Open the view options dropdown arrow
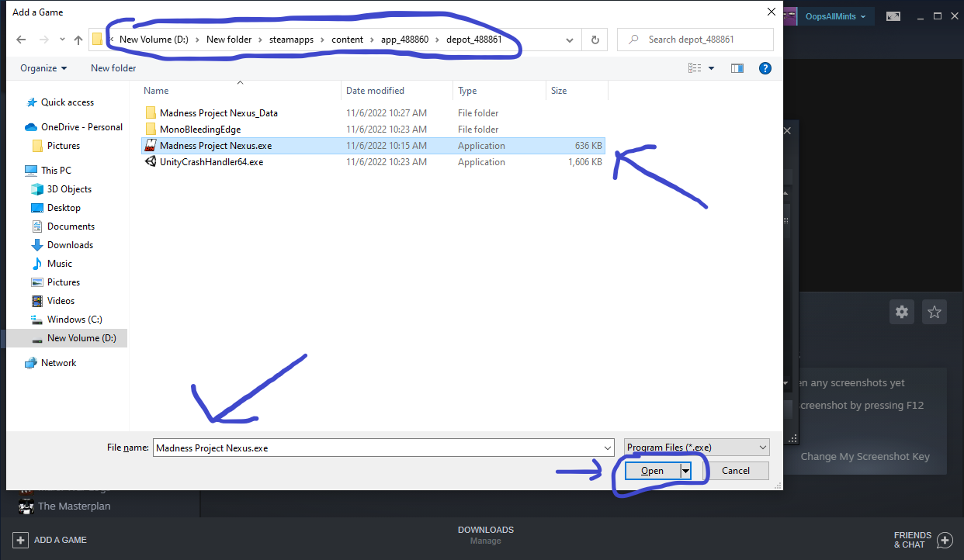The height and width of the screenshot is (560, 964). coord(712,68)
